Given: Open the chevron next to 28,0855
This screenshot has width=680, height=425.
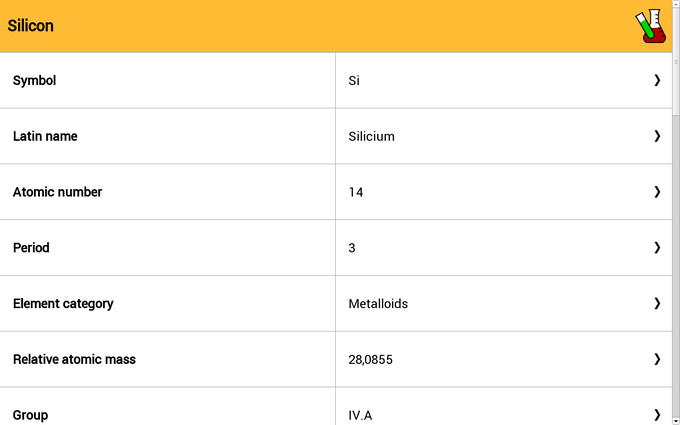Looking at the screenshot, I should (x=657, y=359).
